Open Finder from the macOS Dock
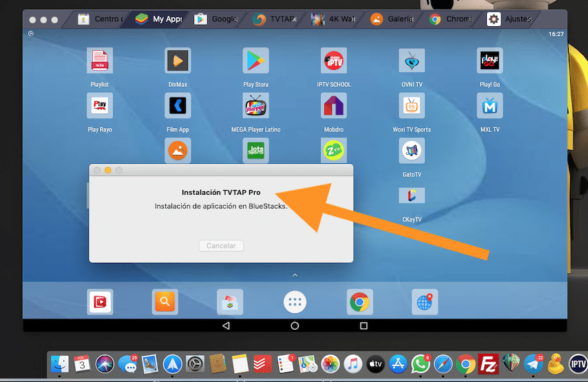This screenshot has height=382, width=588. (x=60, y=363)
